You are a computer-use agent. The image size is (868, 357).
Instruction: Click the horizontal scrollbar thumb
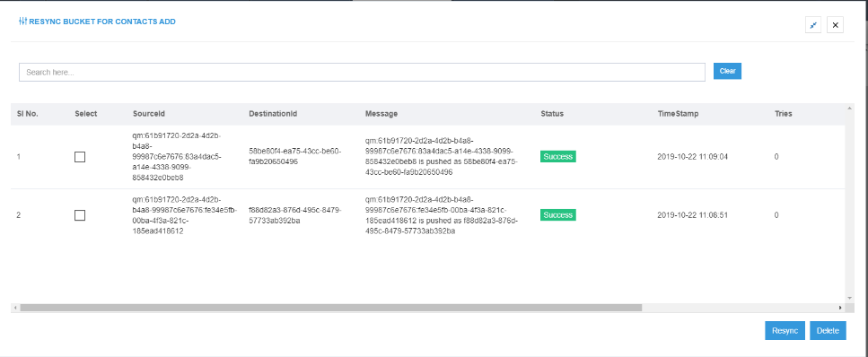[331, 307]
